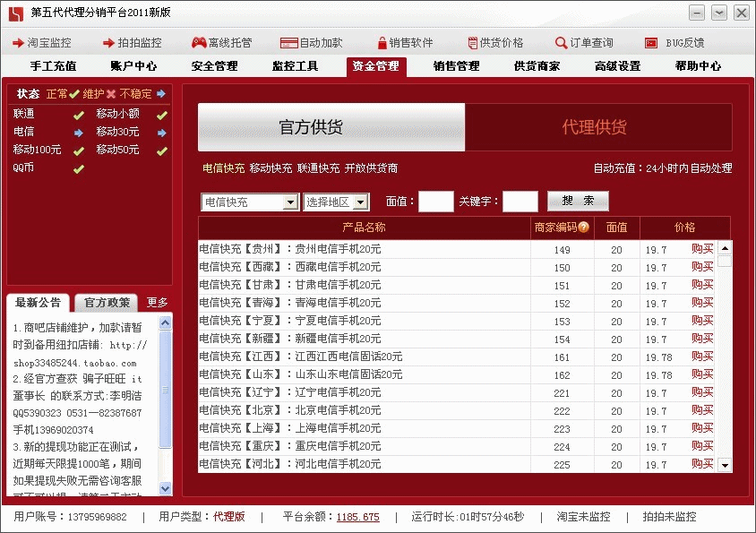The image size is (756, 533).
Task: Click the 代理版 user type text
Action: pos(229,517)
